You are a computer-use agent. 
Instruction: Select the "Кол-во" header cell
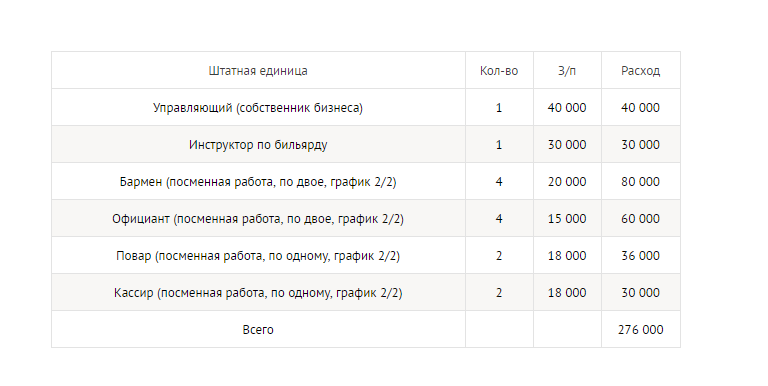[499, 71]
